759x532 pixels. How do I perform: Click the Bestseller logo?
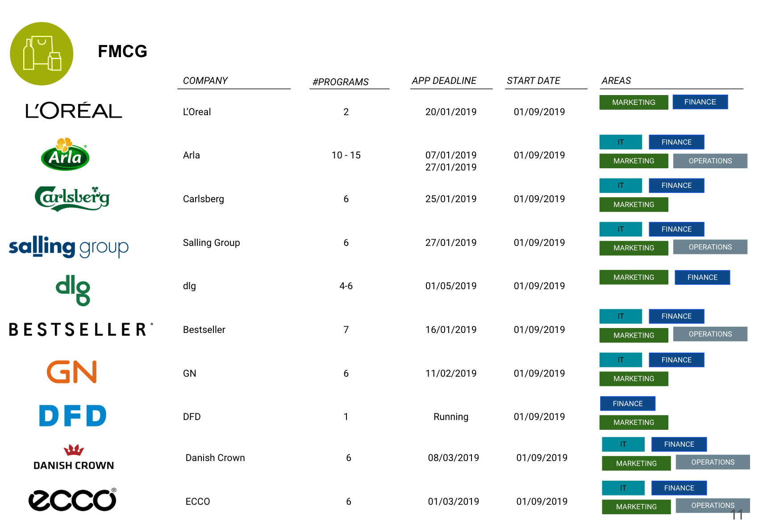(81, 329)
